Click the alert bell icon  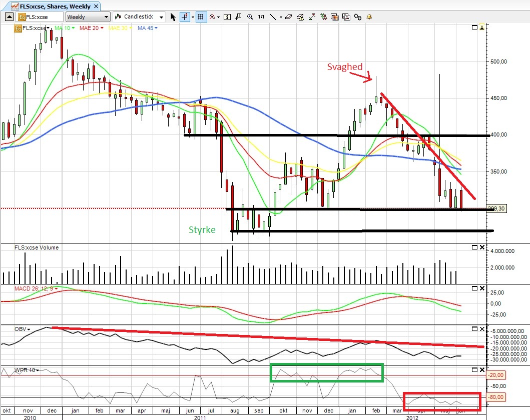pyautogui.click(x=369, y=16)
